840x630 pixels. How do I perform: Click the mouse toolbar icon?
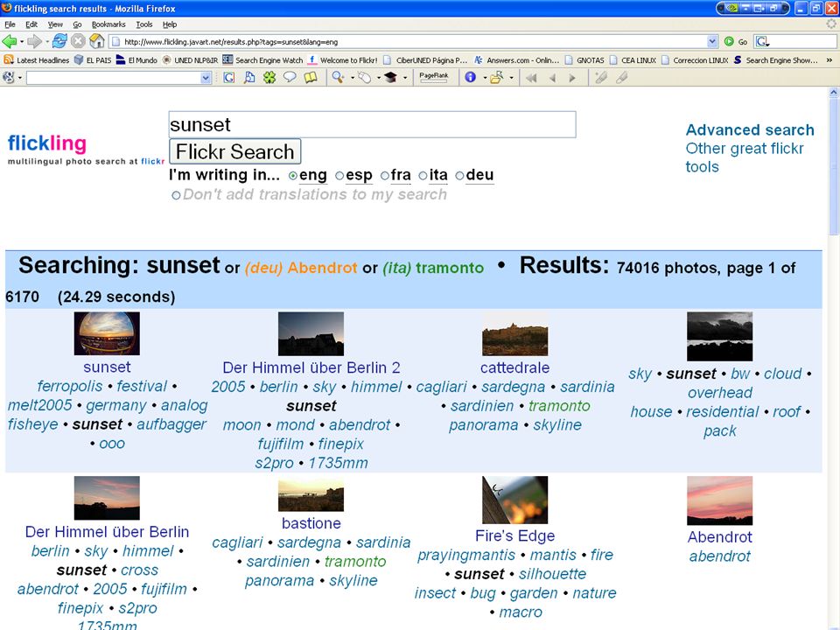[364, 78]
